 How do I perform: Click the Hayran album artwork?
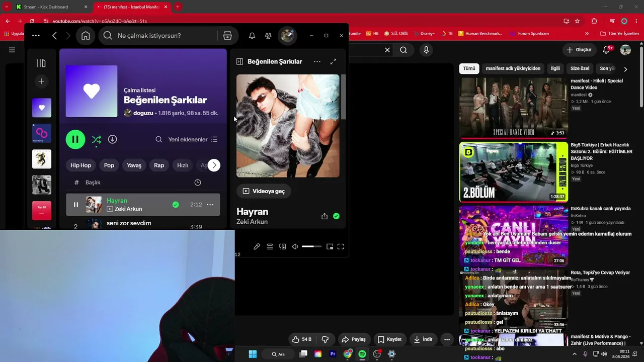pyautogui.click(x=288, y=126)
